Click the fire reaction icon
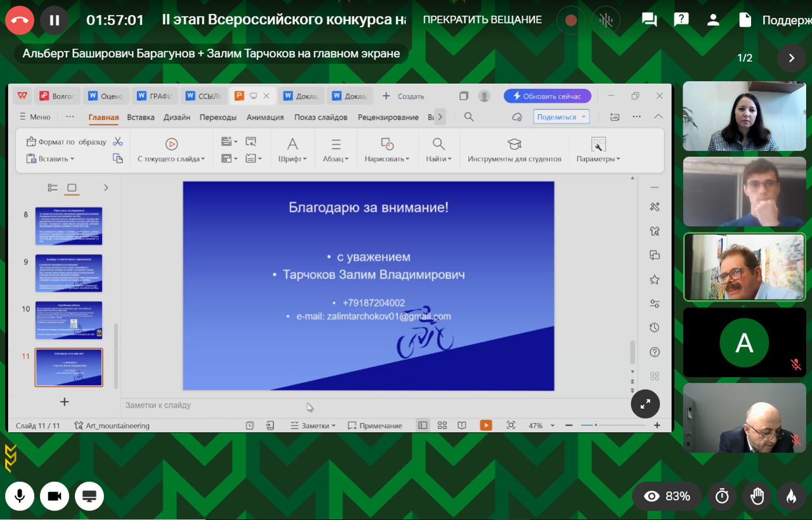 pos(791,497)
